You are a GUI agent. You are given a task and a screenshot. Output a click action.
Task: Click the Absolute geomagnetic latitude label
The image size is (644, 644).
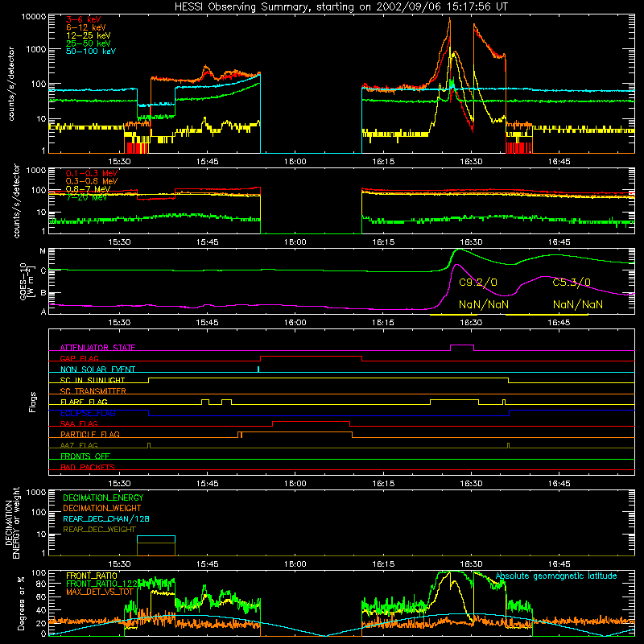(556, 576)
